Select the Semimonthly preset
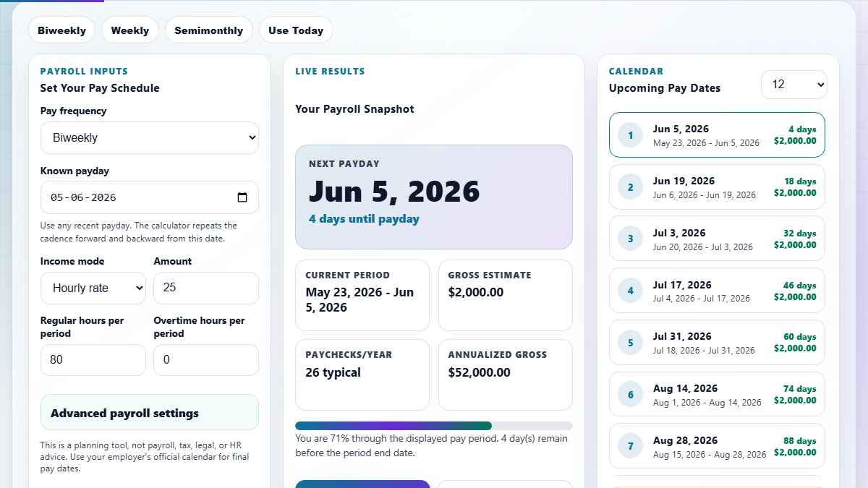 point(209,30)
